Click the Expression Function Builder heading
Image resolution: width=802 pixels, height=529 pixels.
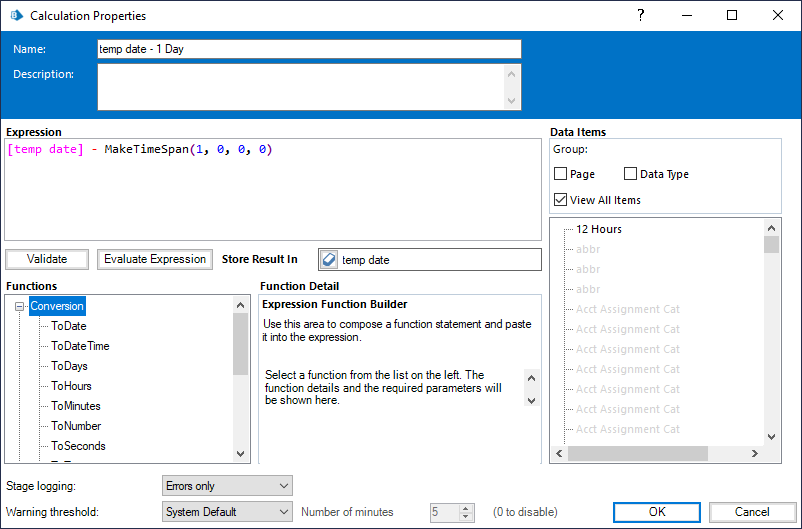pos(335,304)
